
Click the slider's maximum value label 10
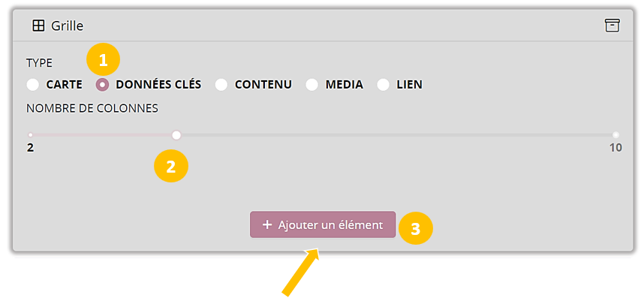(x=615, y=148)
